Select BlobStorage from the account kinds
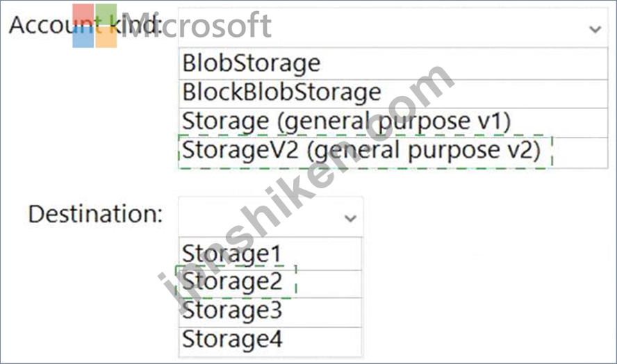The width and height of the screenshot is (617, 364). pyautogui.click(x=252, y=63)
